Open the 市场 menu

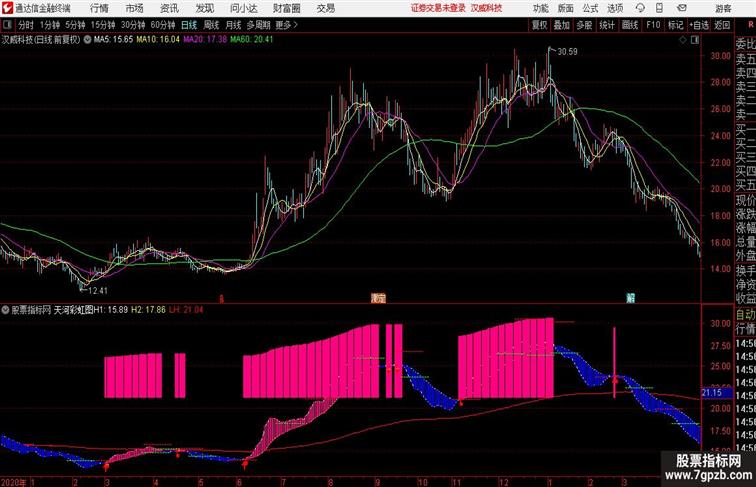pos(135,8)
